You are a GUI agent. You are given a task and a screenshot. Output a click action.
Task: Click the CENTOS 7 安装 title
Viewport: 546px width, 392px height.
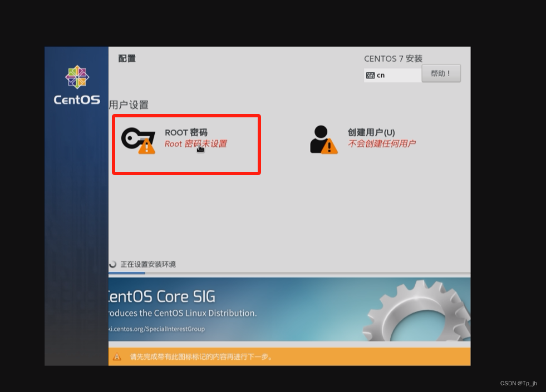click(x=393, y=58)
